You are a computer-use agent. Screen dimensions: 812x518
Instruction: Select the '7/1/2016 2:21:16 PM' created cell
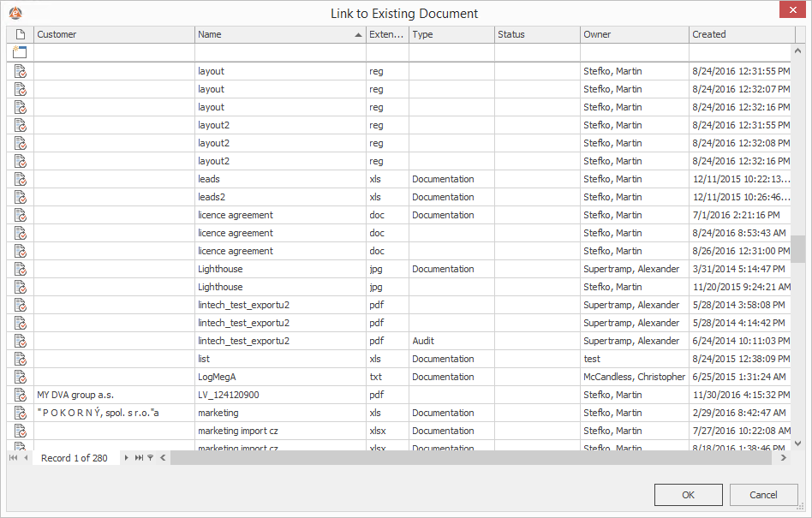click(740, 215)
